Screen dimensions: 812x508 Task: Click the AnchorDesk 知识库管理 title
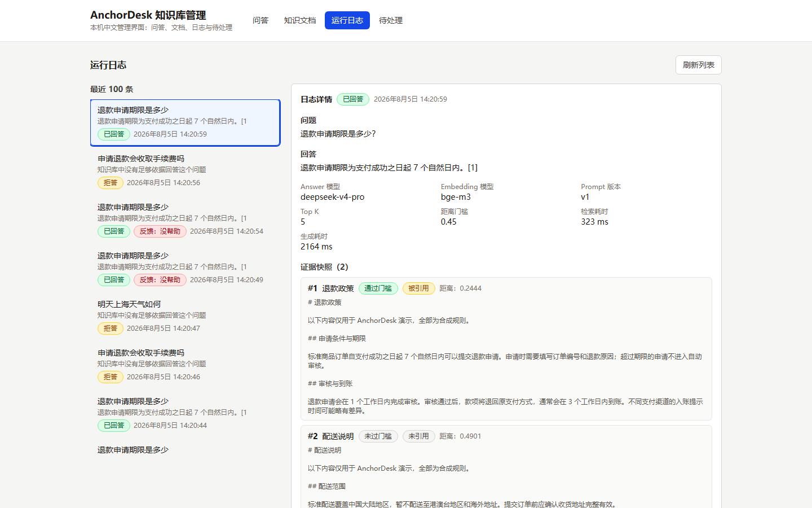(x=148, y=15)
